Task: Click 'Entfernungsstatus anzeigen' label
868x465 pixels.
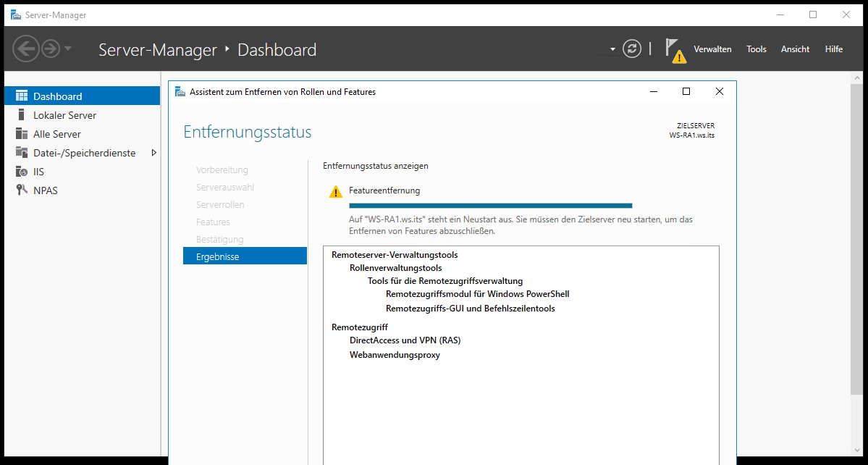Action: [x=376, y=166]
